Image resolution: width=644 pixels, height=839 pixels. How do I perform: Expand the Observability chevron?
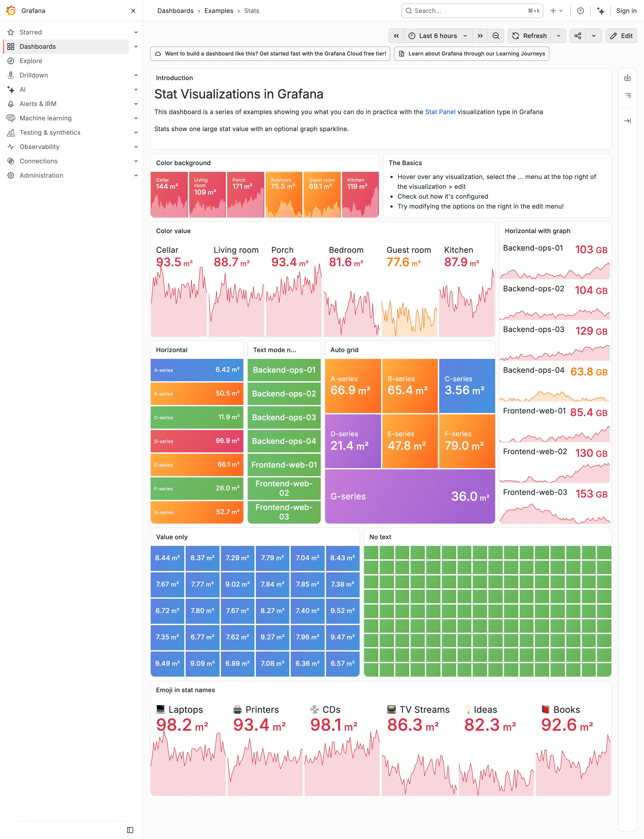(x=136, y=147)
